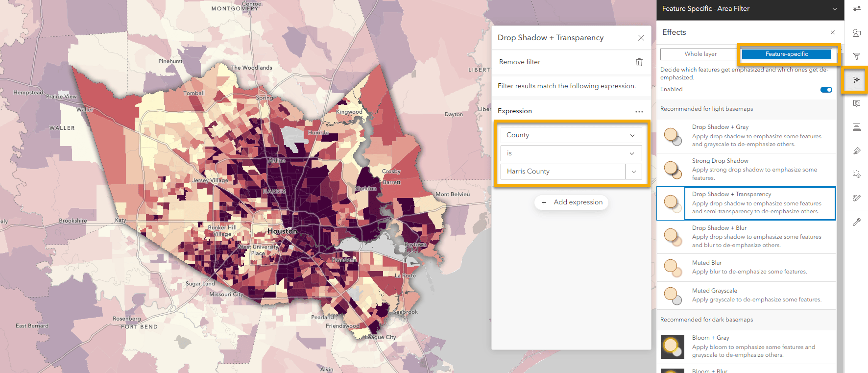
Task: Select the Drop Shadow + Transparency effect thumbnail
Action: tap(673, 203)
